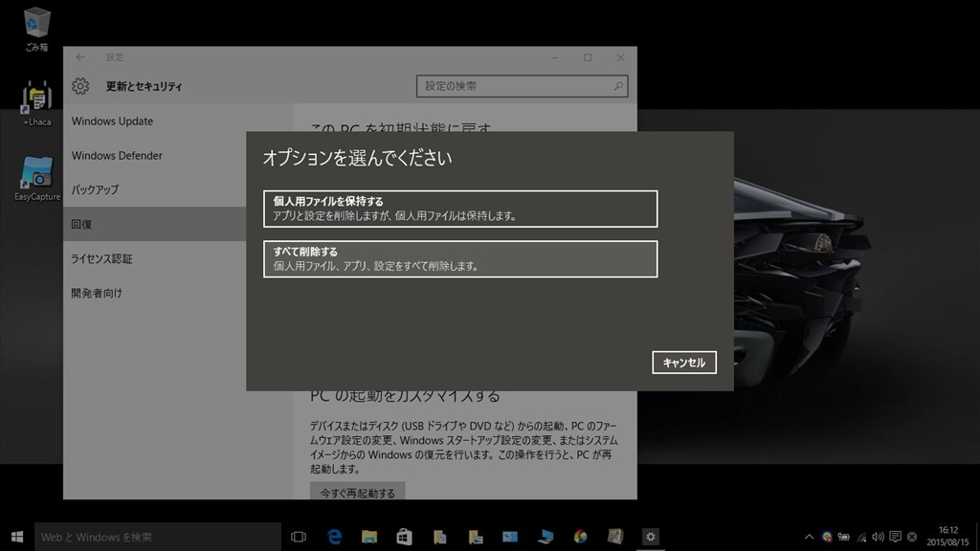Maximize the 設定 window
The width and height of the screenshot is (980, 551).
coord(588,57)
